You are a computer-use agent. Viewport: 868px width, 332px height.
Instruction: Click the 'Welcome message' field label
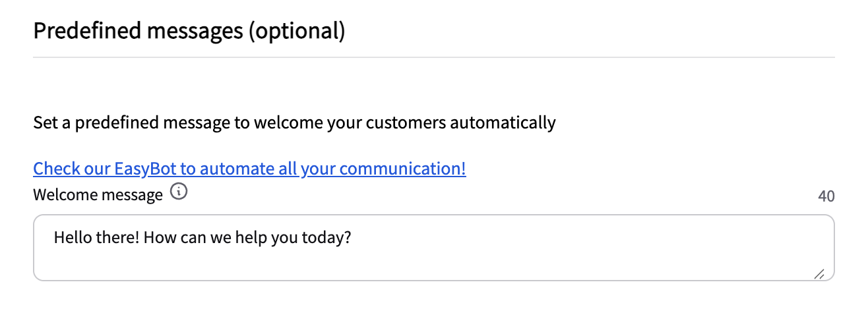coord(98,195)
